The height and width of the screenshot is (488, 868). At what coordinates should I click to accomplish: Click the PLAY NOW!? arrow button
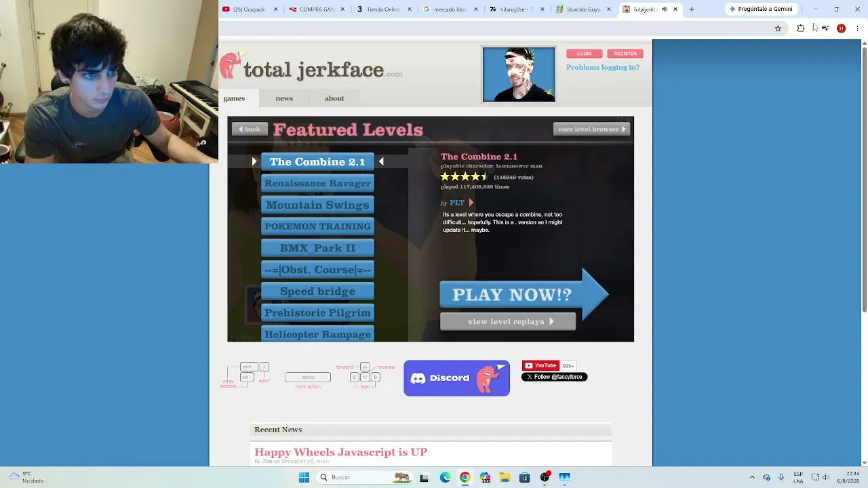click(x=524, y=294)
